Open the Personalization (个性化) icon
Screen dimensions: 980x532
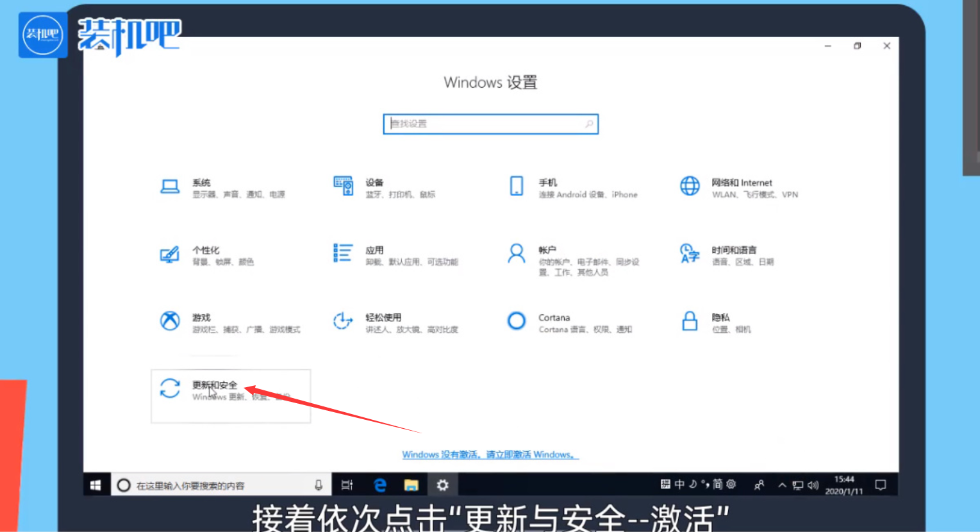click(x=170, y=254)
